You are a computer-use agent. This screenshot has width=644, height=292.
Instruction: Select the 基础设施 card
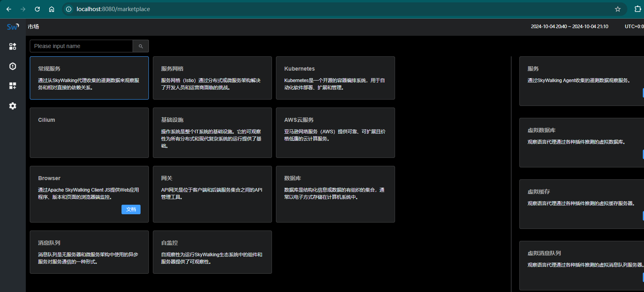coord(212,133)
